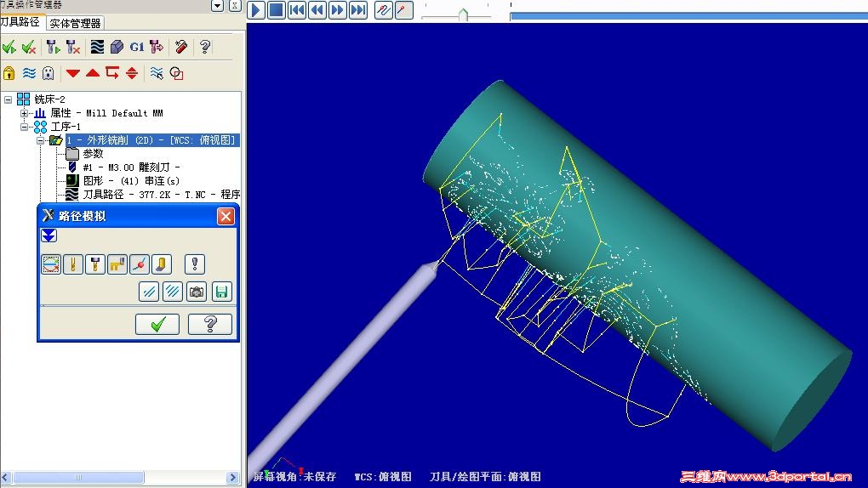Open 图形 - (41) 串连(s) geometry item

(x=131, y=180)
